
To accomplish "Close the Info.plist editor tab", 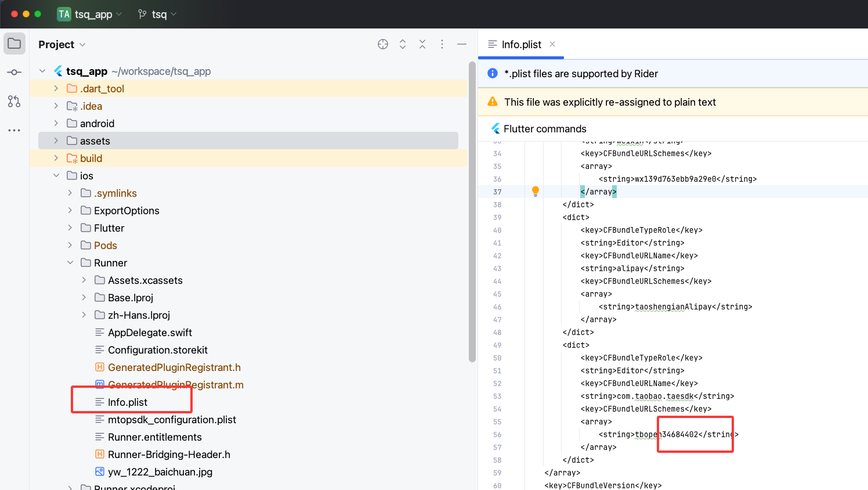I will (552, 44).
